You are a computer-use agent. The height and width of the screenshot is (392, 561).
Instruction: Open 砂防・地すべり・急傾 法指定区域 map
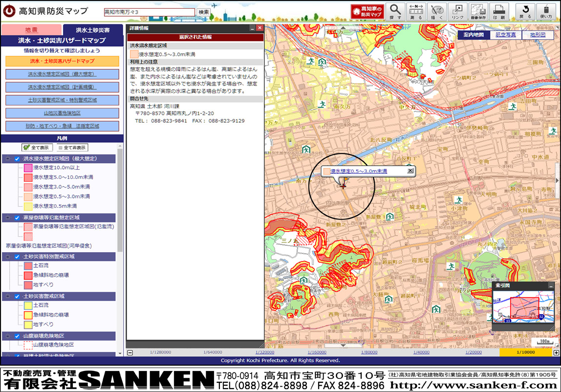click(62, 126)
